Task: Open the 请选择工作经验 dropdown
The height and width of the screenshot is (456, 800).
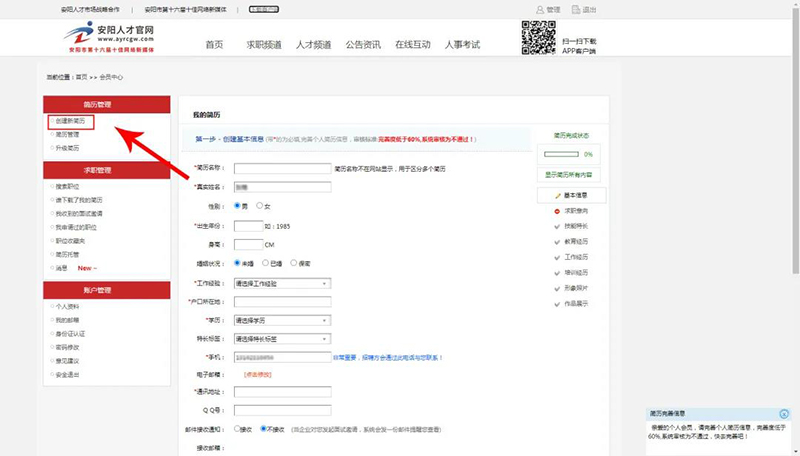Action: 282,283
